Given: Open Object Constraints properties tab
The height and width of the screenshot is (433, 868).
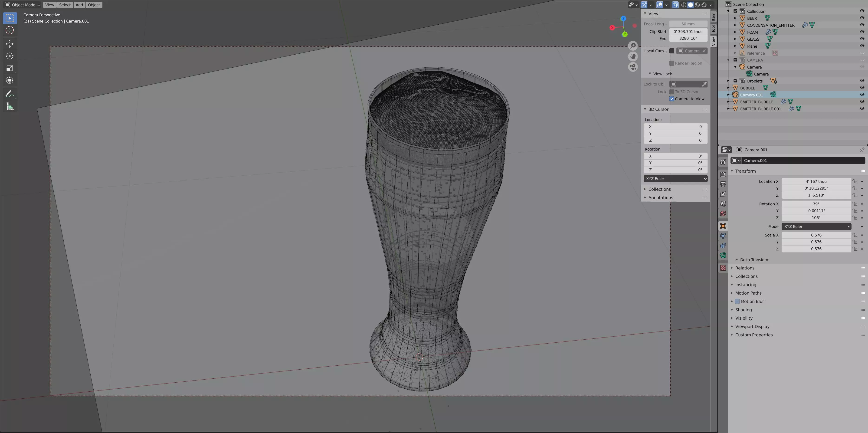Looking at the screenshot, I should [723, 246].
